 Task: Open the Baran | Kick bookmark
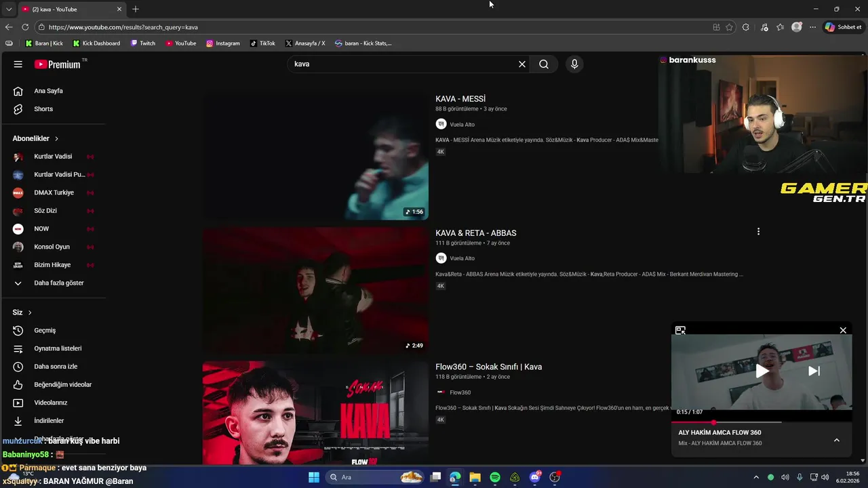point(44,43)
